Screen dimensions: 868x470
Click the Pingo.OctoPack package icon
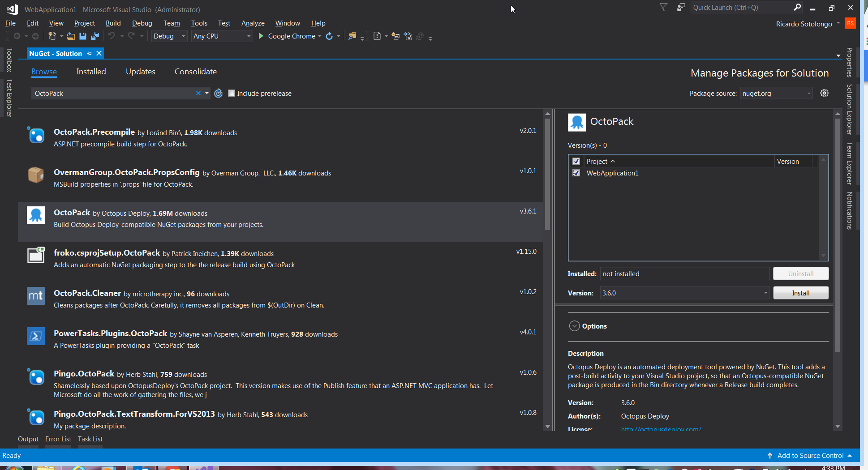(x=36, y=377)
